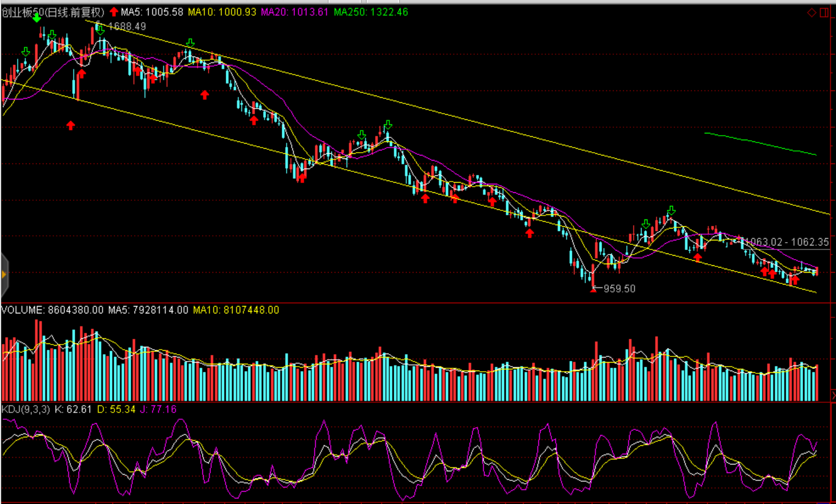
Task: Click the KDJ(9,3,3) indicator label
Action: click(x=25, y=409)
